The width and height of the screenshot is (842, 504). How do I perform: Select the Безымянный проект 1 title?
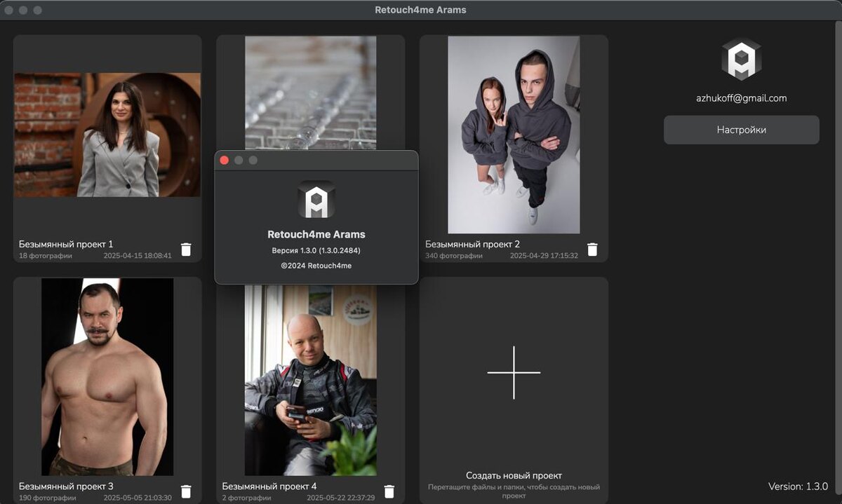(x=66, y=244)
